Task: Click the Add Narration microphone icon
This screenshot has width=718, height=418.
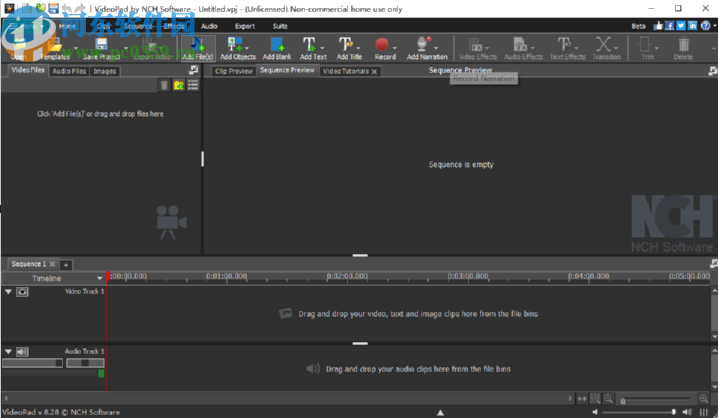Action: click(423, 44)
